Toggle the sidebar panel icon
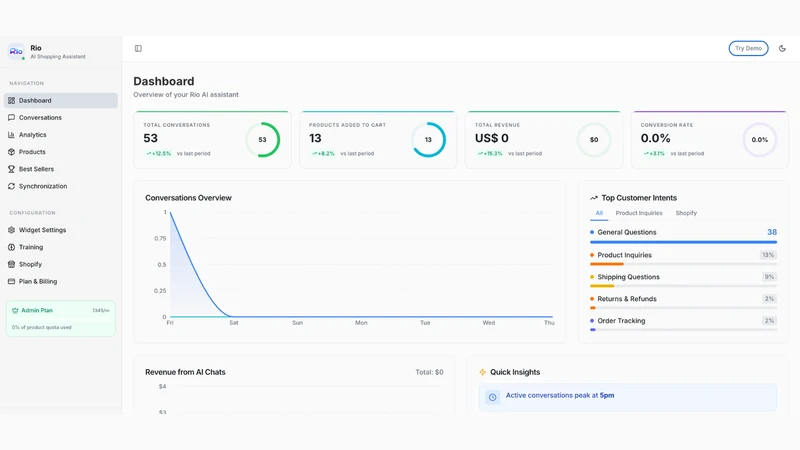 coord(138,48)
